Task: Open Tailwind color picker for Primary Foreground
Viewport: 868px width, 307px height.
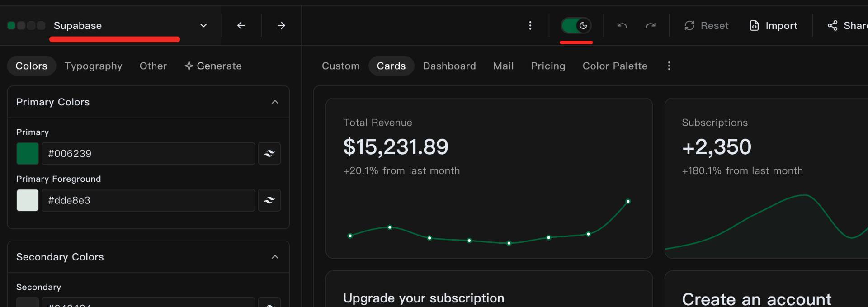Action: click(269, 200)
